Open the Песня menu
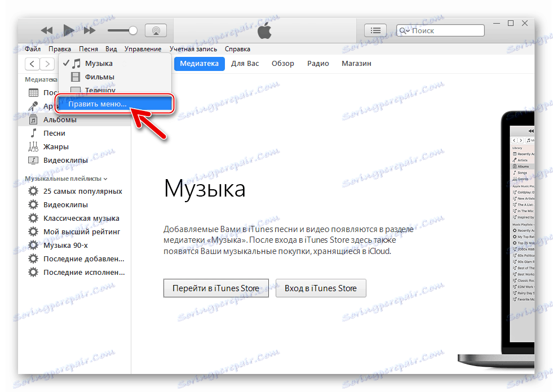Image resolution: width=553 pixels, height=392 pixels. (88, 49)
